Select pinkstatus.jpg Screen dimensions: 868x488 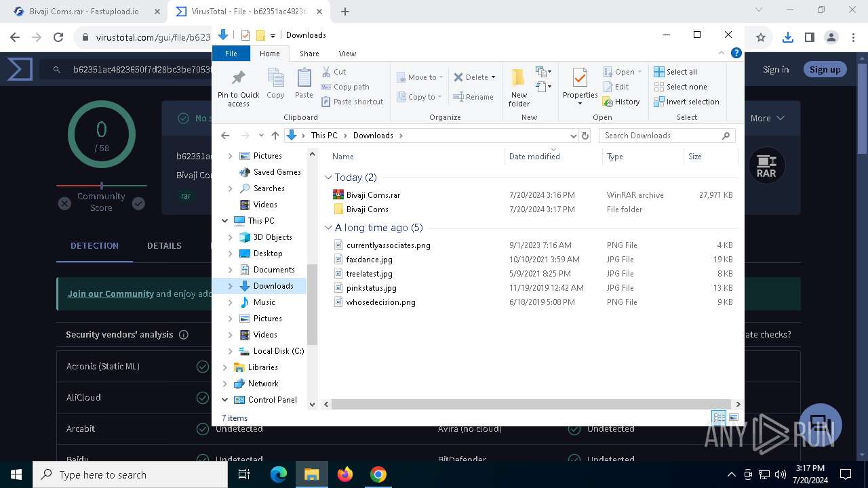coord(371,288)
